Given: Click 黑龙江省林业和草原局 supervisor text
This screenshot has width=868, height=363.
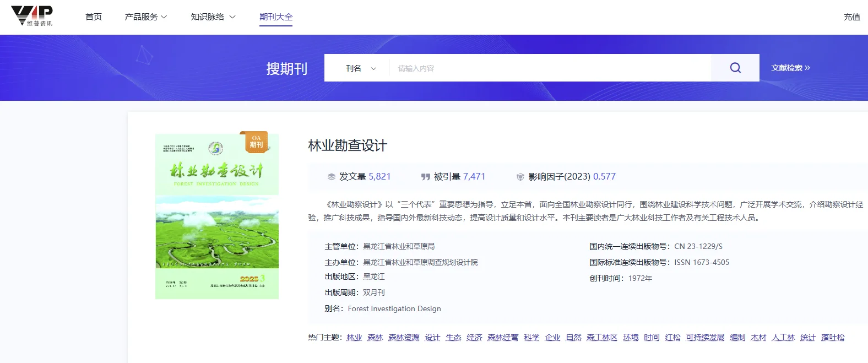Looking at the screenshot, I should click(399, 246).
